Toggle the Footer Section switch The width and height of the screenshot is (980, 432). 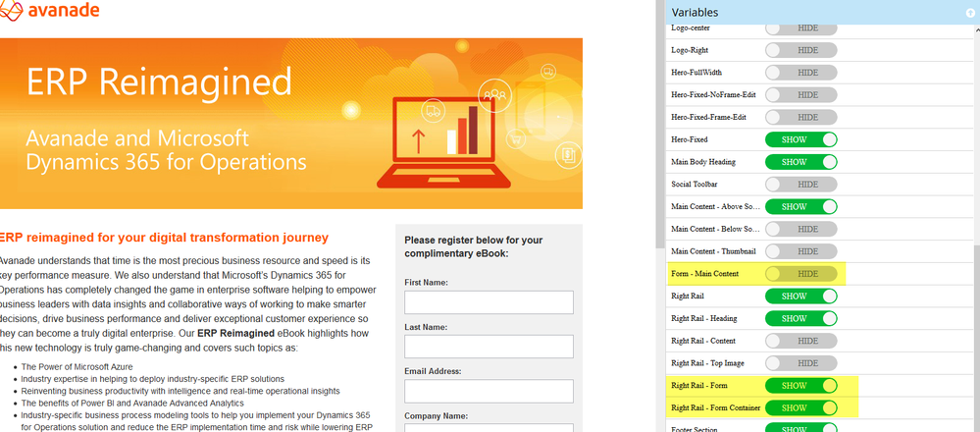click(x=800, y=428)
